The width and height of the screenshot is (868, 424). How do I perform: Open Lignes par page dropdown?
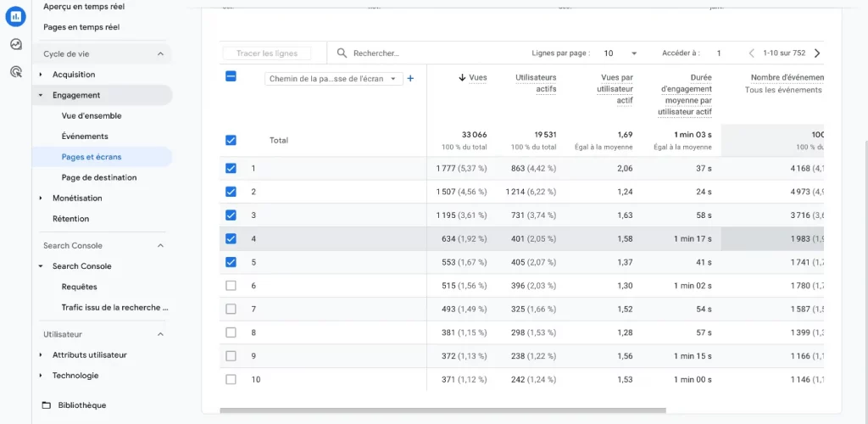click(620, 53)
